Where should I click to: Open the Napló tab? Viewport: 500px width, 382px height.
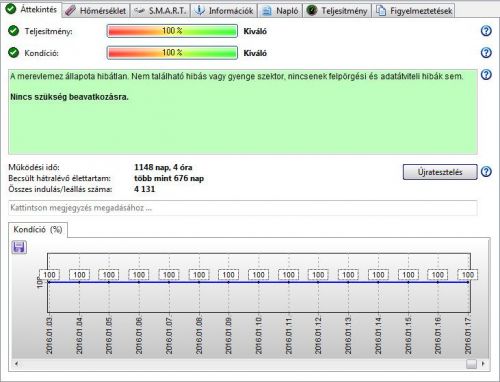pyautogui.click(x=280, y=11)
